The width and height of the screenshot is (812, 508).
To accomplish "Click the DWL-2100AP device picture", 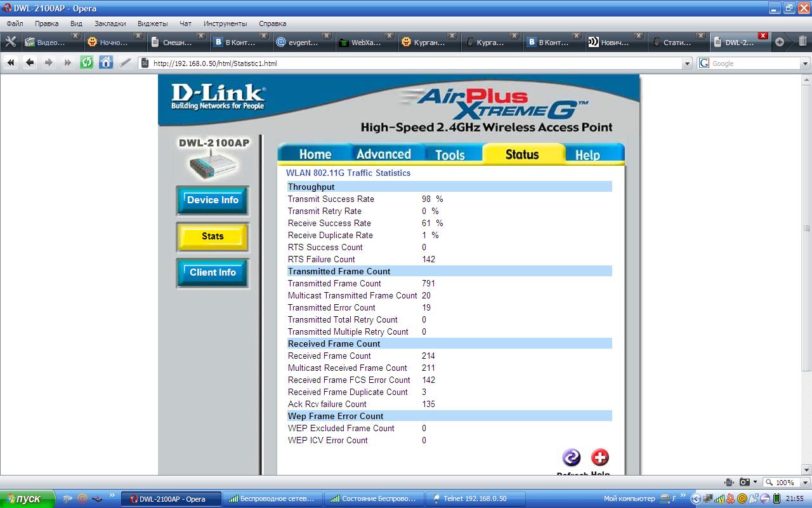I will coord(213,165).
